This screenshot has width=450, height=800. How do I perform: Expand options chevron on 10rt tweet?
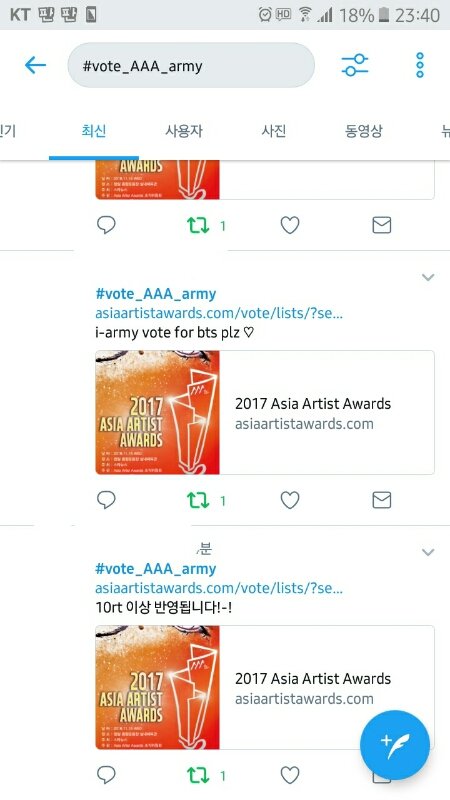tap(428, 553)
